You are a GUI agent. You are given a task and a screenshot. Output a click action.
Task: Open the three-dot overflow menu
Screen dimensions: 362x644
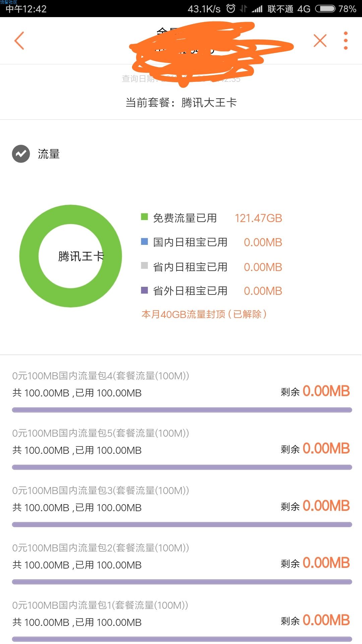point(346,41)
